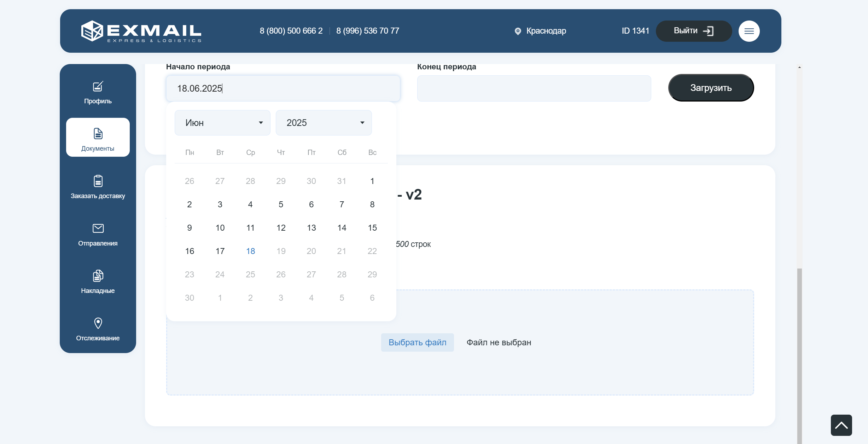Click the EXMAIL logo
The image size is (868, 444).
click(141, 31)
